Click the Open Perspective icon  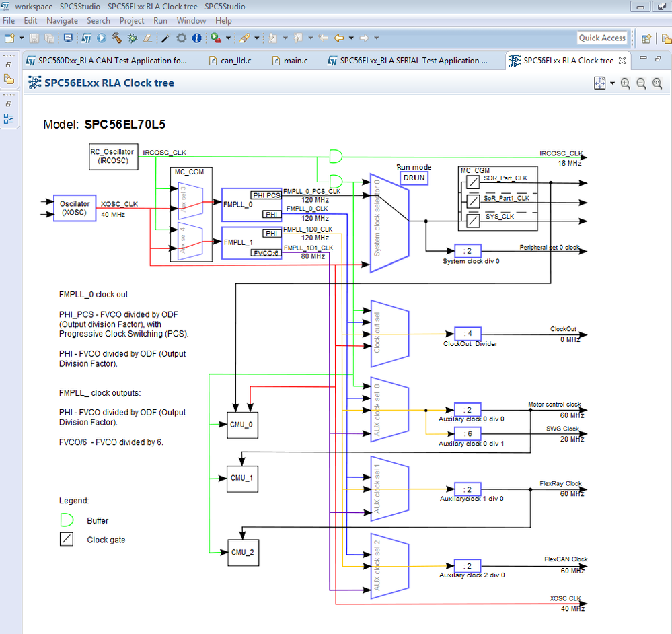[x=646, y=38]
